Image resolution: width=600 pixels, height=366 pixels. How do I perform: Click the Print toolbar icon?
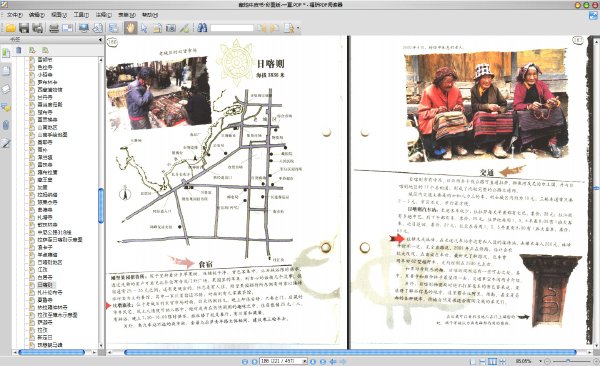tap(54, 28)
